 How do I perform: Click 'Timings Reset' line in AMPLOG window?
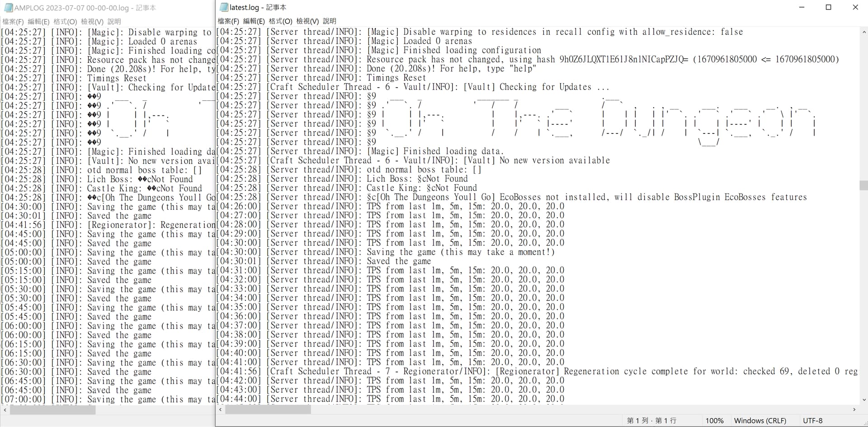(x=74, y=78)
